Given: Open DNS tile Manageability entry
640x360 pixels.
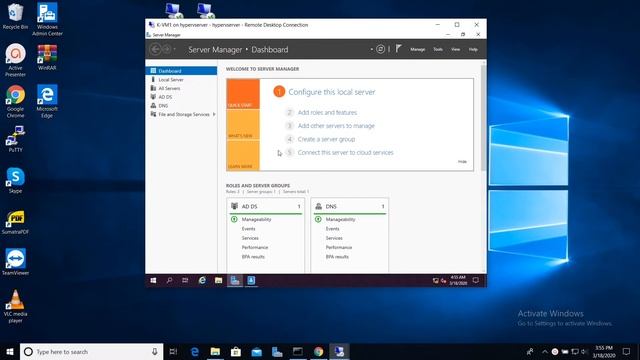Looking at the screenshot, I should [x=340, y=219].
